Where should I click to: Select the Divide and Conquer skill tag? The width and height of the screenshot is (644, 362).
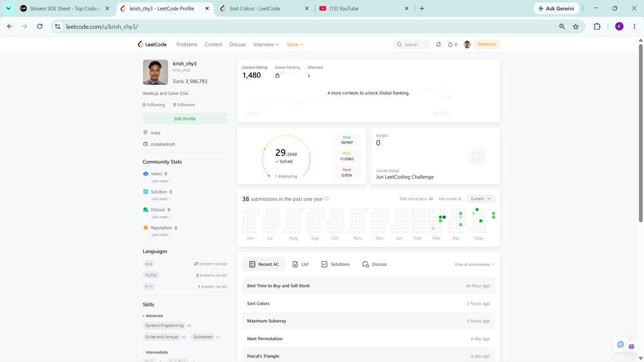point(162,337)
